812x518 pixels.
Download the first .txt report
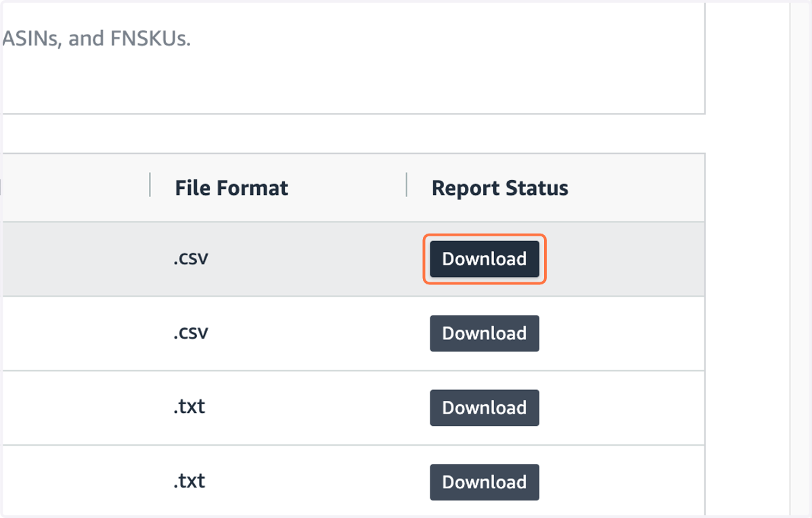coord(484,408)
